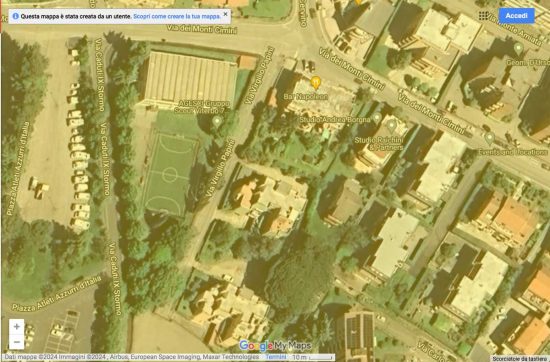This screenshot has width=550, height=362.
Task: Click the Bar Napoleon label
Action: [306, 96]
